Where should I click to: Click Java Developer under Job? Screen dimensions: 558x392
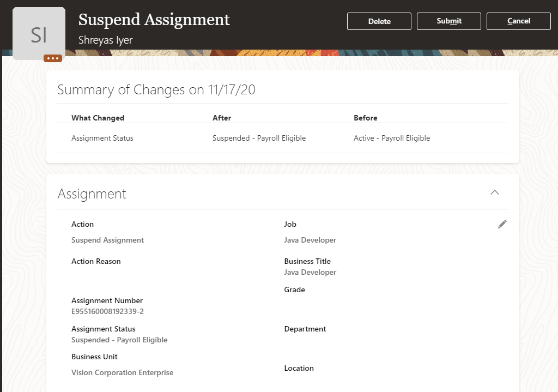coord(310,240)
